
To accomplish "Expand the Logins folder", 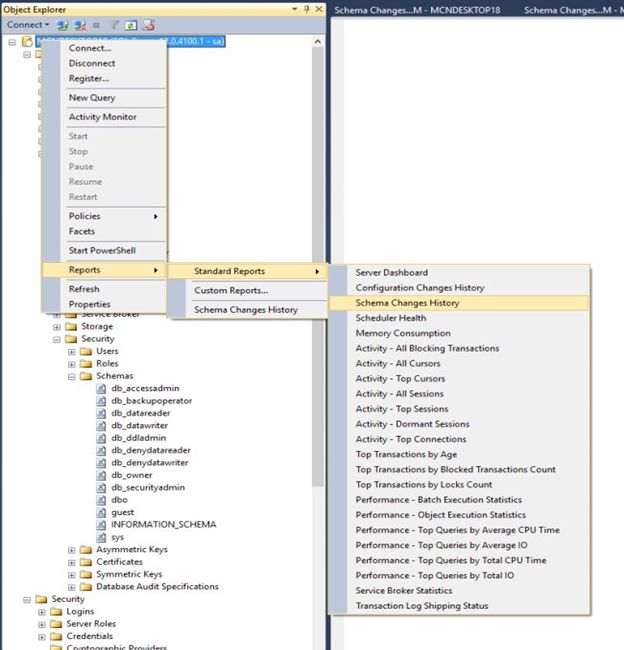I will point(42,612).
